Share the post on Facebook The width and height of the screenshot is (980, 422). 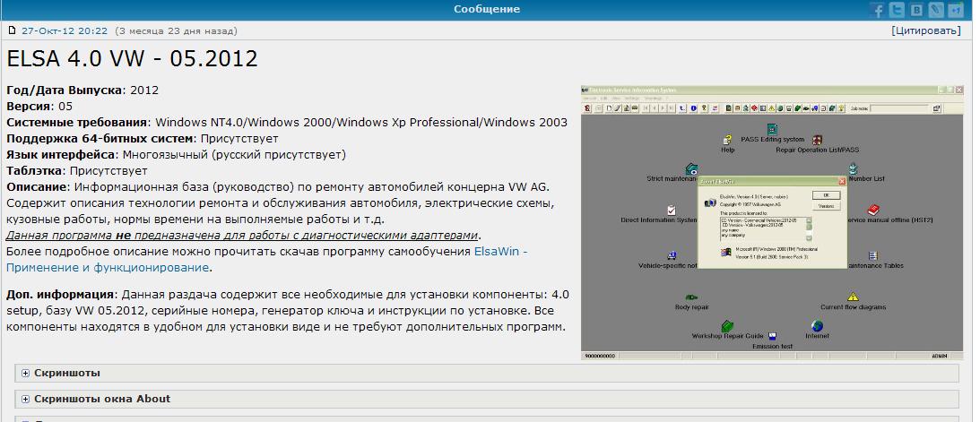pos(877,10)
